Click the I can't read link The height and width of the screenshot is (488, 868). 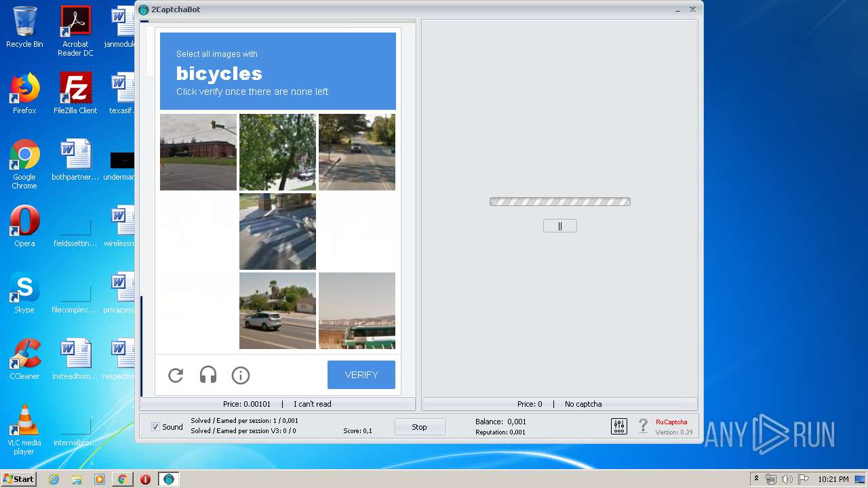313,404
